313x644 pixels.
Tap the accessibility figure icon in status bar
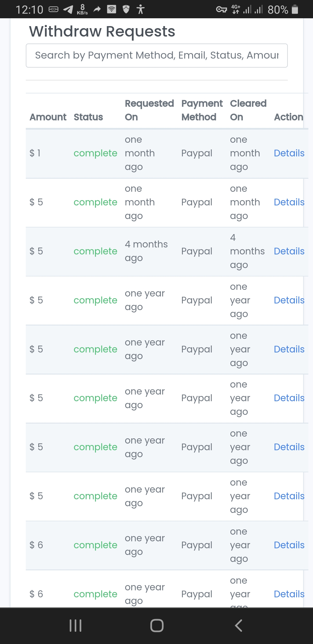[x=141, y=9]
